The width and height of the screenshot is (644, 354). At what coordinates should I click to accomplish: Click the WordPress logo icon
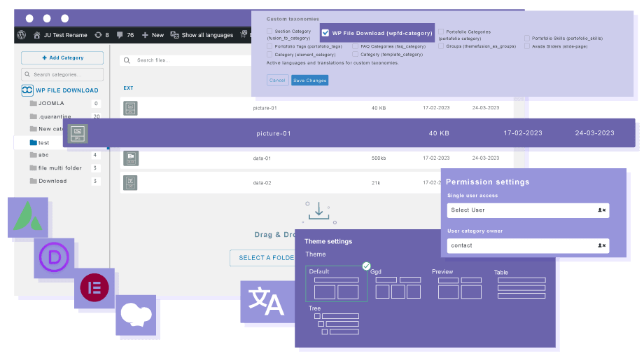22,34
